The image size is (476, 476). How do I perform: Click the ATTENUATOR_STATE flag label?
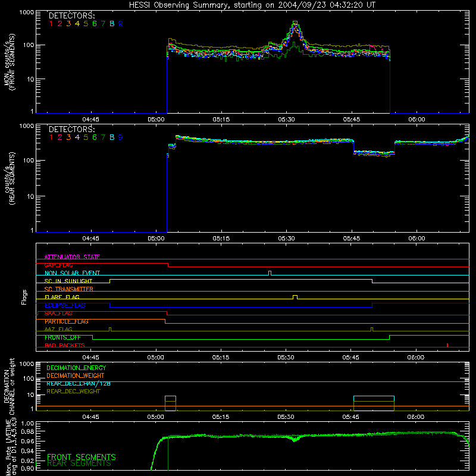click(x=72, y=257)
